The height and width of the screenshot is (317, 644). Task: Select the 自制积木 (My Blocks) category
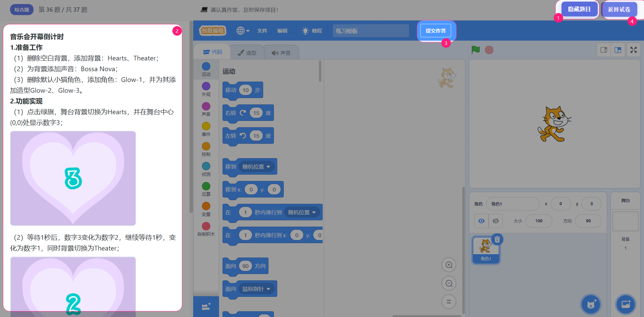[x=206, y=229]
